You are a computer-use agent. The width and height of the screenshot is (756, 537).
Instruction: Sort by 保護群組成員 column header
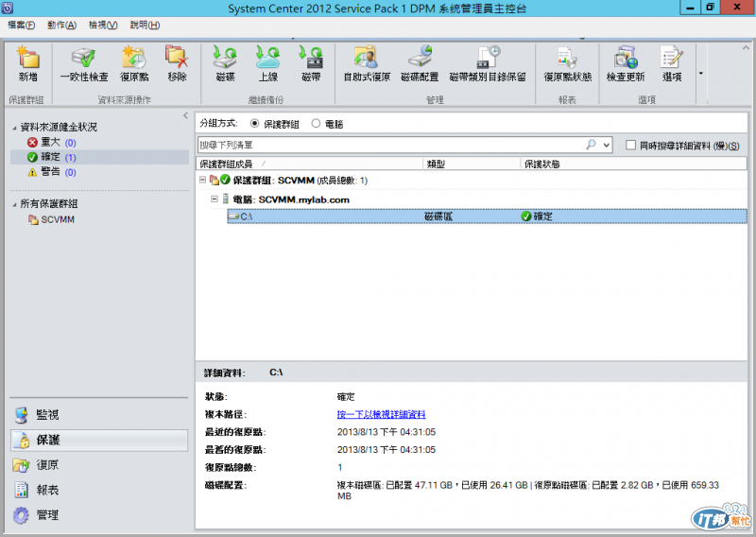[x=310, y=165]
